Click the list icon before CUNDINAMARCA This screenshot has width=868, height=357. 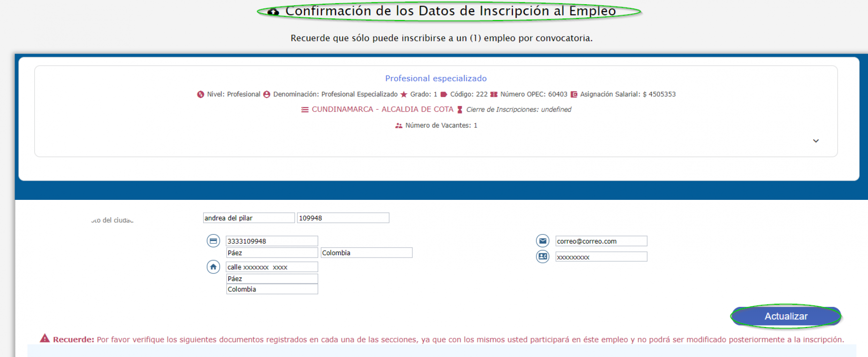click(x=305, y=110)
